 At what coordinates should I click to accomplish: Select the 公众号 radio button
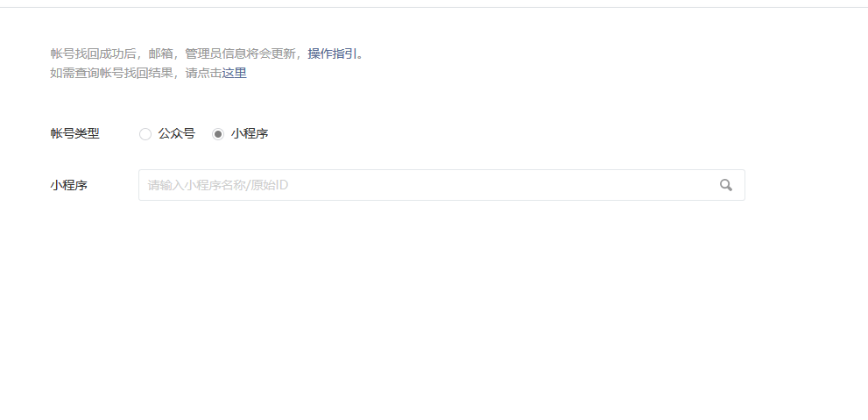click(145, 134)
